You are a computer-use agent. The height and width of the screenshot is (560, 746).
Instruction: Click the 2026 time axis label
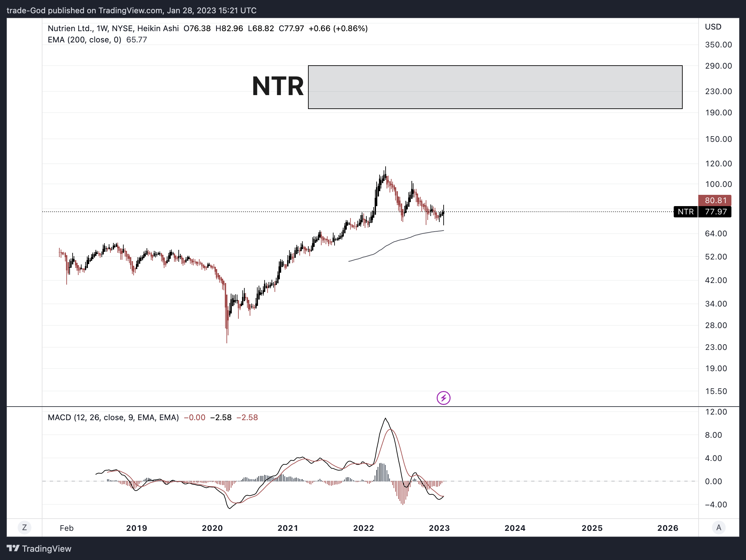click(668, 528)
